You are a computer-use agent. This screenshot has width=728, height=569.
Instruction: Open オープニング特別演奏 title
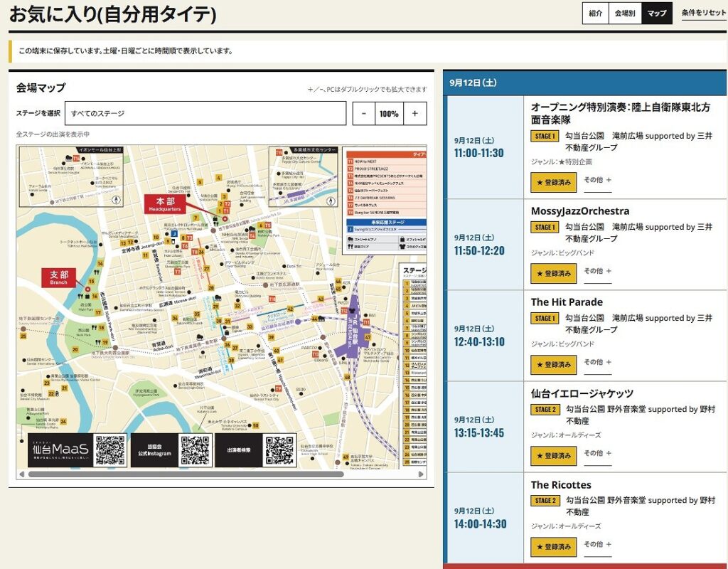(620, 113)
